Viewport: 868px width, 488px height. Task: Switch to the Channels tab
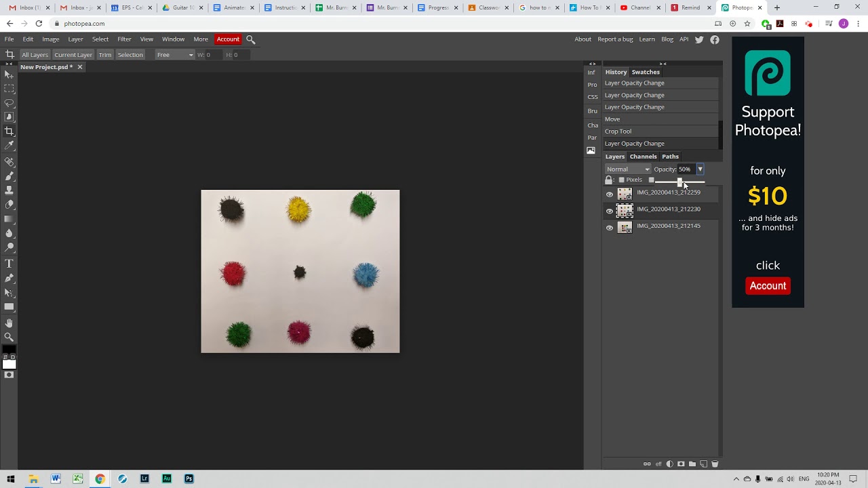click(643, 157)
